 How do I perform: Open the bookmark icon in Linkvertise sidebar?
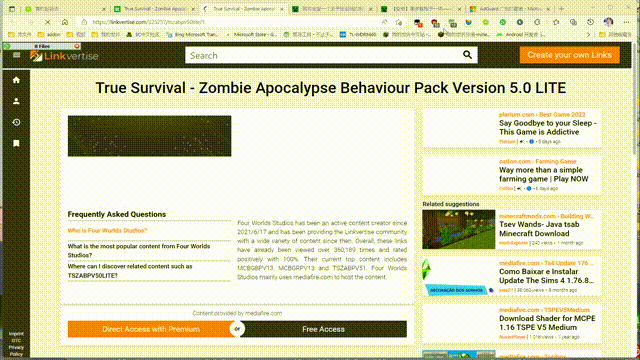(x=16, y=143)
